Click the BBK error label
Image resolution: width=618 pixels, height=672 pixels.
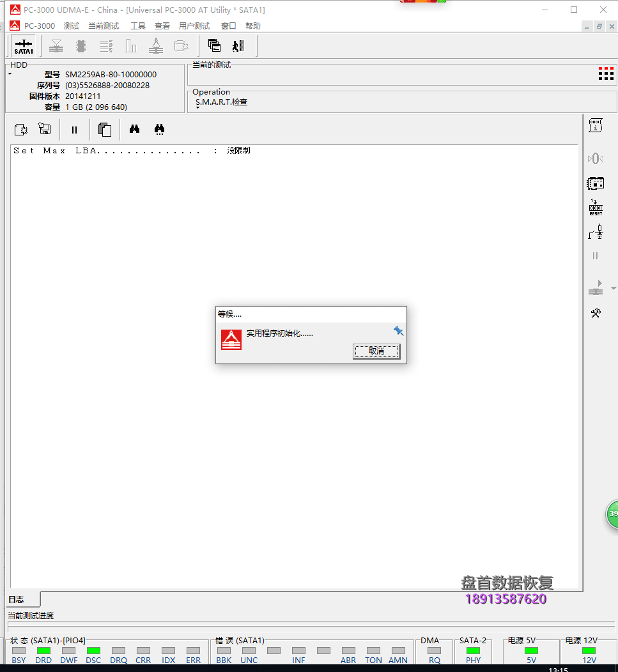click(x=224, y=661)
